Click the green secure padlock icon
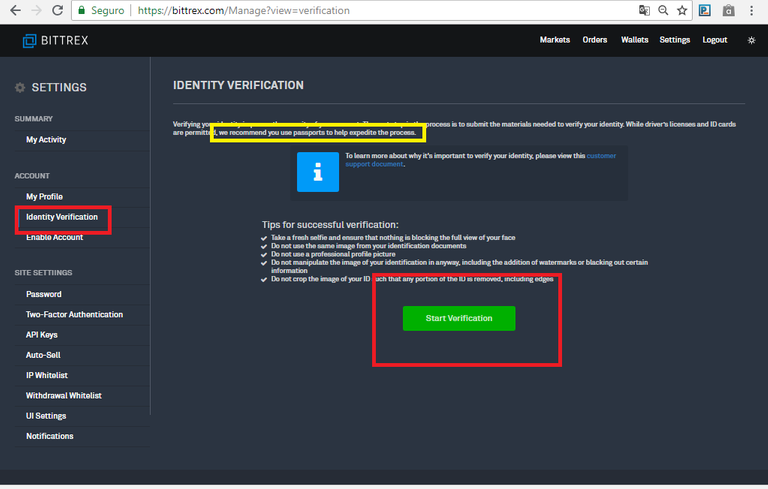The height and width of the screenshot is (489, 768). click(81, 10)
